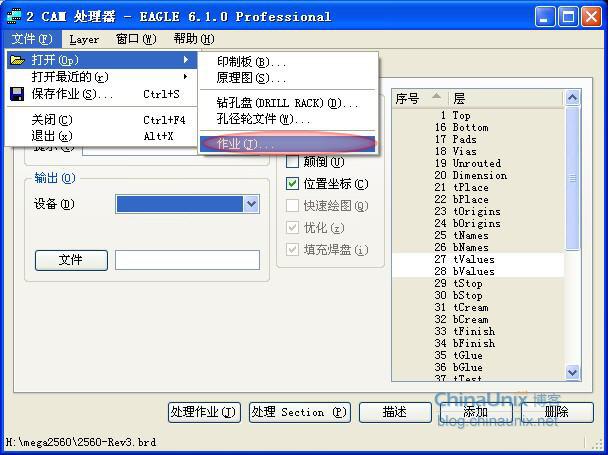Select 作业(J)... in the open submenu
The width and height of the screenshot is (608, 455).
[x=288, y=144]
